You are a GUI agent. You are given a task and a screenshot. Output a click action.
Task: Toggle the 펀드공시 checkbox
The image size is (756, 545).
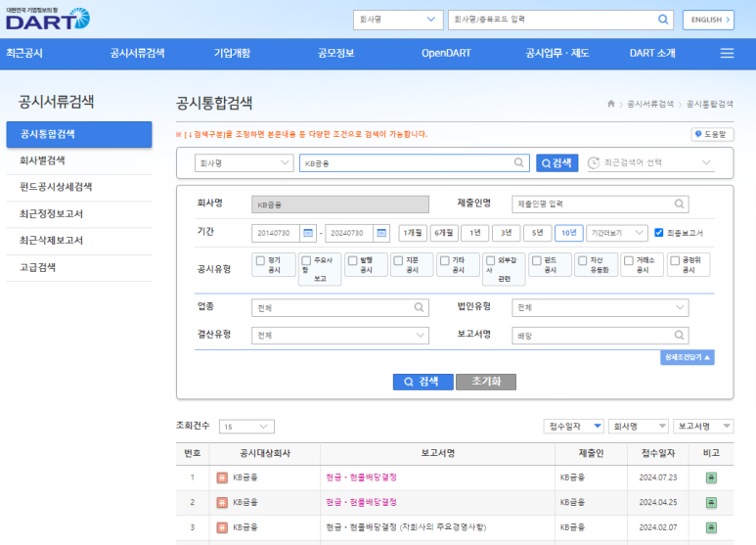point(537,260)
